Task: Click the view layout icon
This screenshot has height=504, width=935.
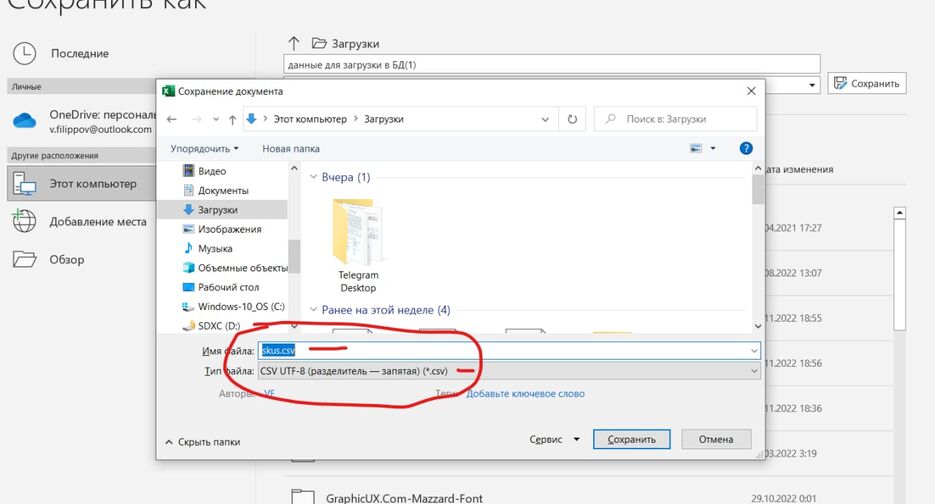Action: 696,148
